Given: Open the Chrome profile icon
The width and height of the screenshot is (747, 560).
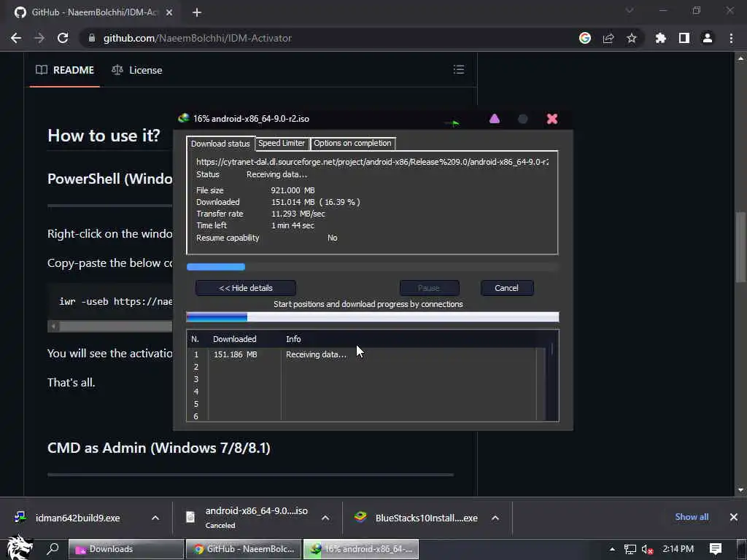Looking at the screenshot, I should point(708,38).
